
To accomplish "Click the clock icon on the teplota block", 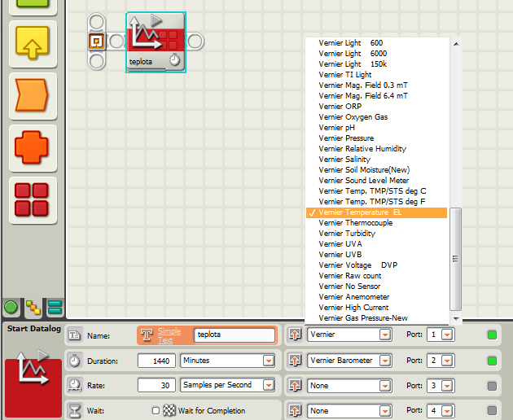I will coord(175,60).
